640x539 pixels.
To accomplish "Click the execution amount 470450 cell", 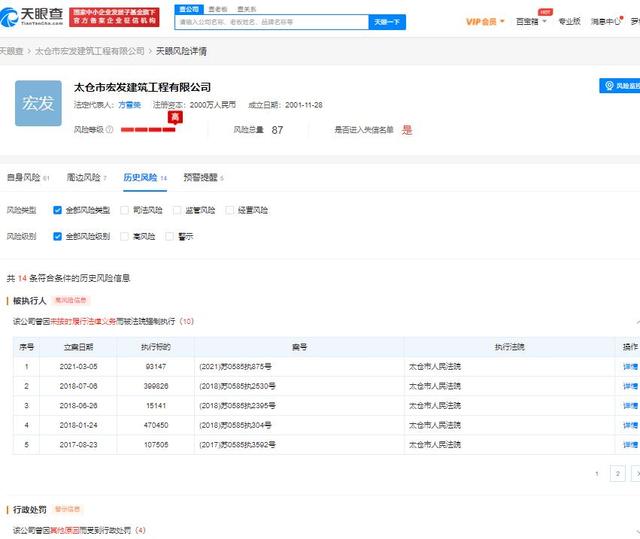I will (156, 425).
